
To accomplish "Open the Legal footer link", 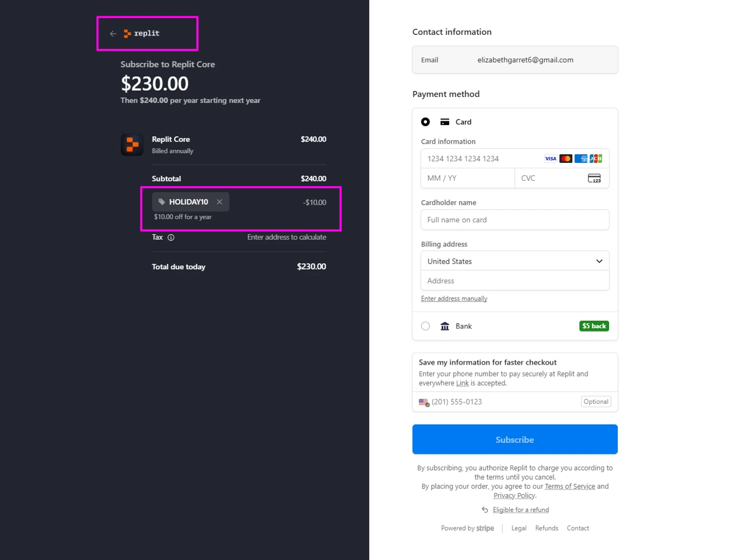I will [x=519, y=528].
